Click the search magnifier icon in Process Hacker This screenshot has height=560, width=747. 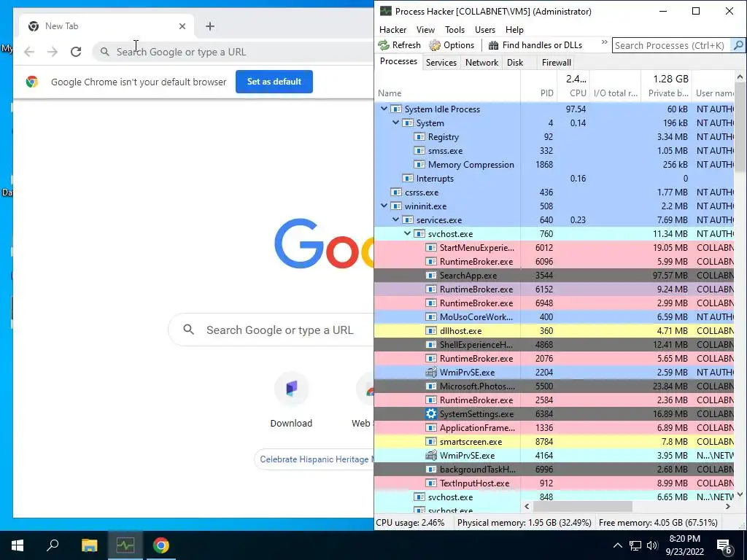coord(738,45)
